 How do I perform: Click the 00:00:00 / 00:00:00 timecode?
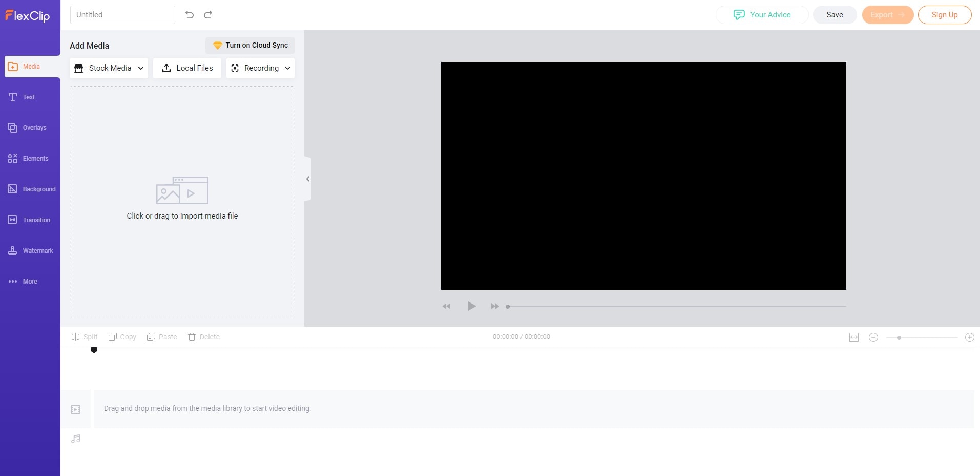click(522, 337)
